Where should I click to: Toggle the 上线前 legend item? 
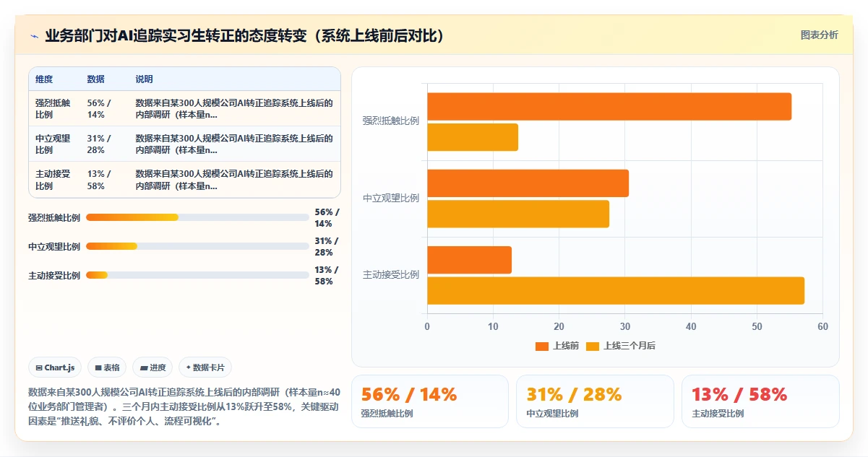[x=557, y=346]
